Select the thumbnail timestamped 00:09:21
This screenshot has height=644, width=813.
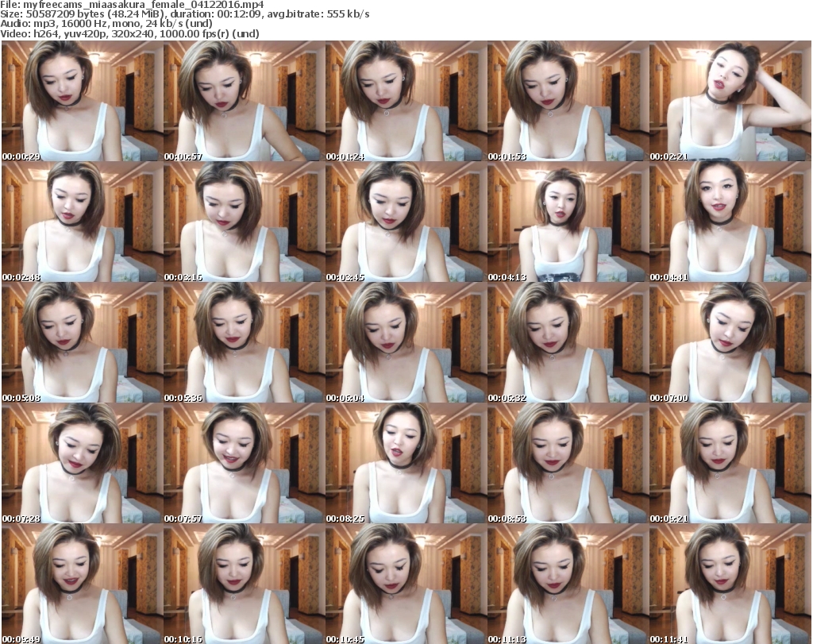pos(730,464)
